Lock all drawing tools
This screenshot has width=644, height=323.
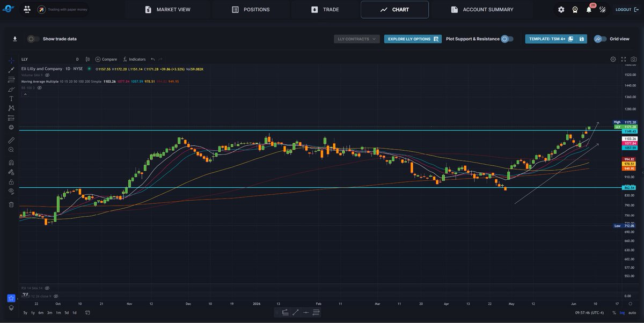click(x=11, y=182)
